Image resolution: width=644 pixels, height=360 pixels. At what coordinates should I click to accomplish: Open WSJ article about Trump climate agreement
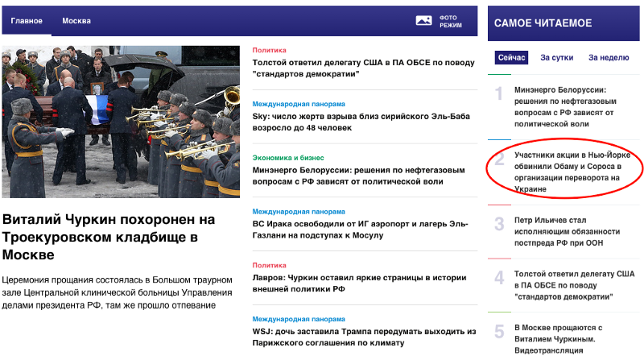tap(364, 337)
